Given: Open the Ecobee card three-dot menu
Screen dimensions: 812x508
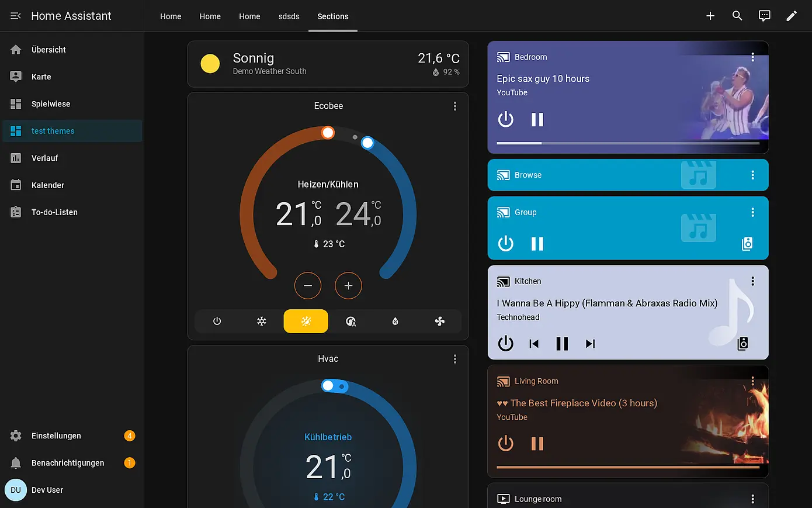Looking at the screenshot, I should (455, 106).
